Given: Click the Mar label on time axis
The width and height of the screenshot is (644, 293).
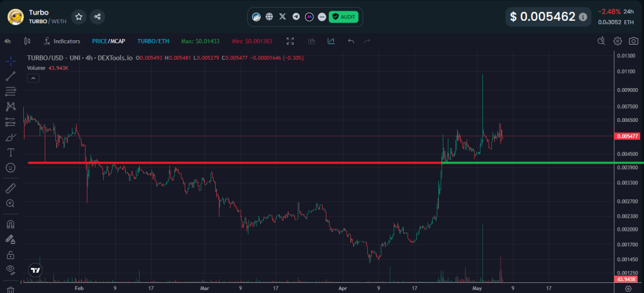Looking at the screenshot, I should [203, 288].
